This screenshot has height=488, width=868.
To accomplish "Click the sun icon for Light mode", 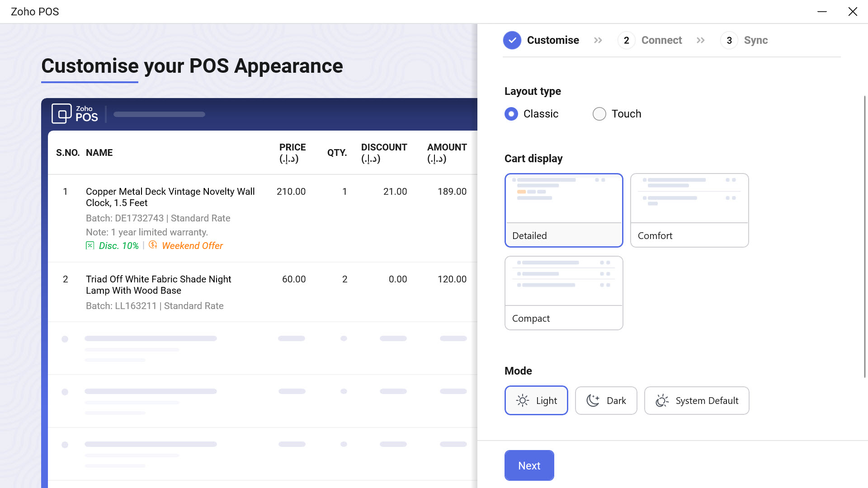I will [x=522, y=400].
